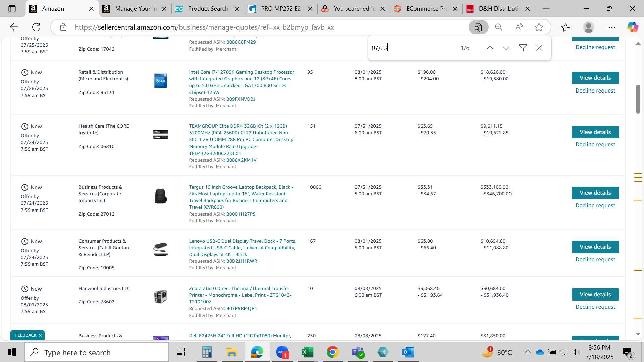This screenshot has height=362, width=644.
Task: Open Outlook from the taskbar
Action: (x=408, y=352)
